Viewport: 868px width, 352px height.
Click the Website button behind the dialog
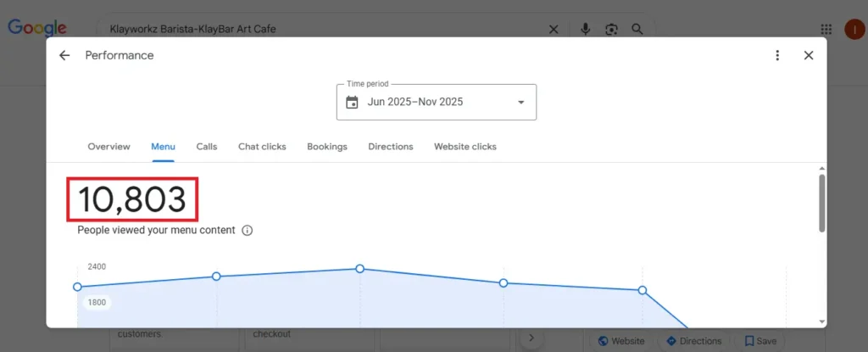621,341
